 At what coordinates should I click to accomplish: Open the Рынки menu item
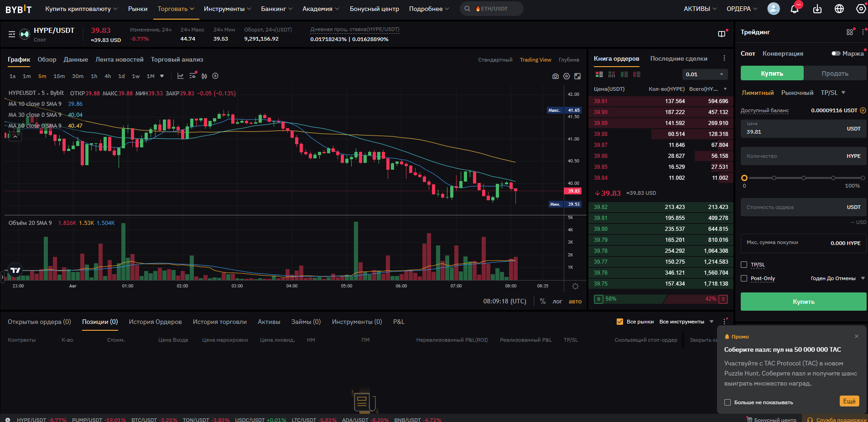coord(138,9)
